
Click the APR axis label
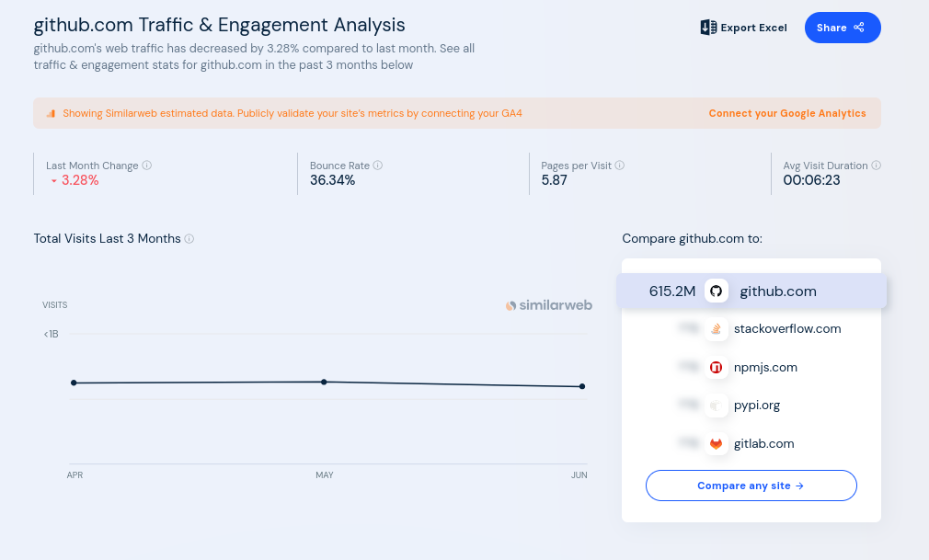pyautogui.click(x=75, y=475)
